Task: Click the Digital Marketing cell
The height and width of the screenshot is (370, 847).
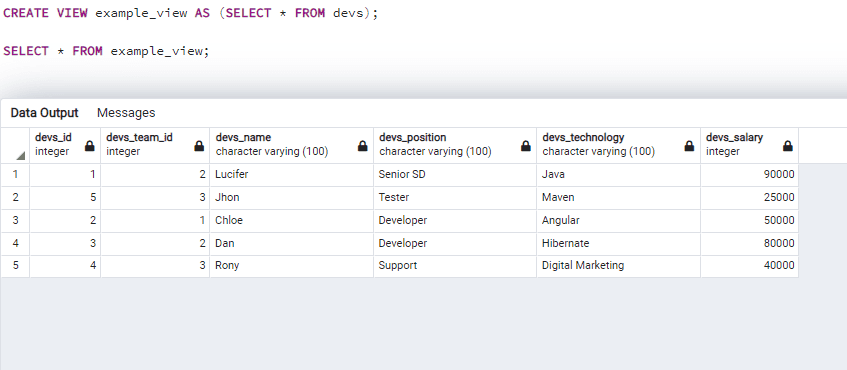Action: tap(619, 266)
